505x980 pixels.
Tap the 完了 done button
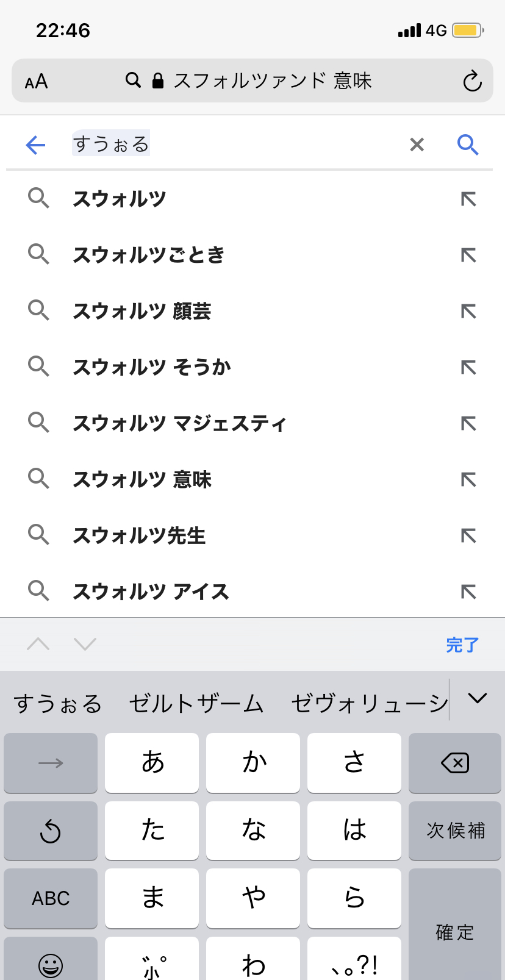coord(462,645)
